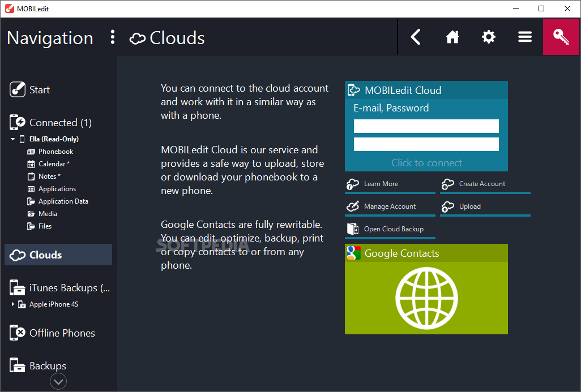Click the Clouds sidebar cloud icon

coord(18,255)
